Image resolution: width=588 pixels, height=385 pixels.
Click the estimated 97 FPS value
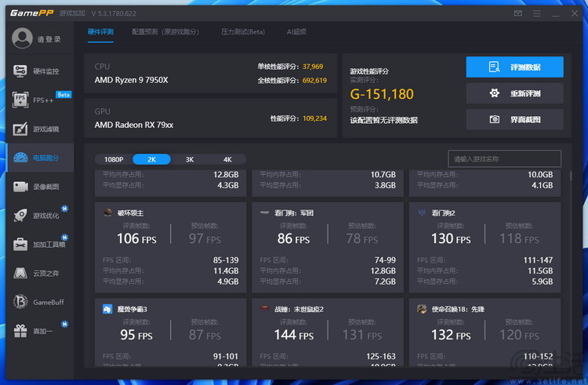coord(205,238)
